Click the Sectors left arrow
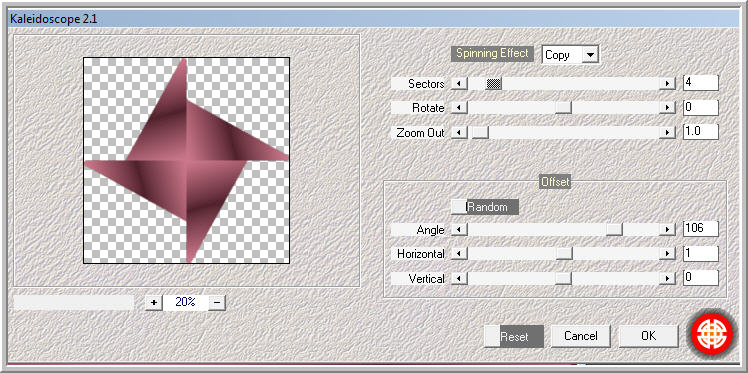This screenshot has width=748, height=373. tap(459, 83)
